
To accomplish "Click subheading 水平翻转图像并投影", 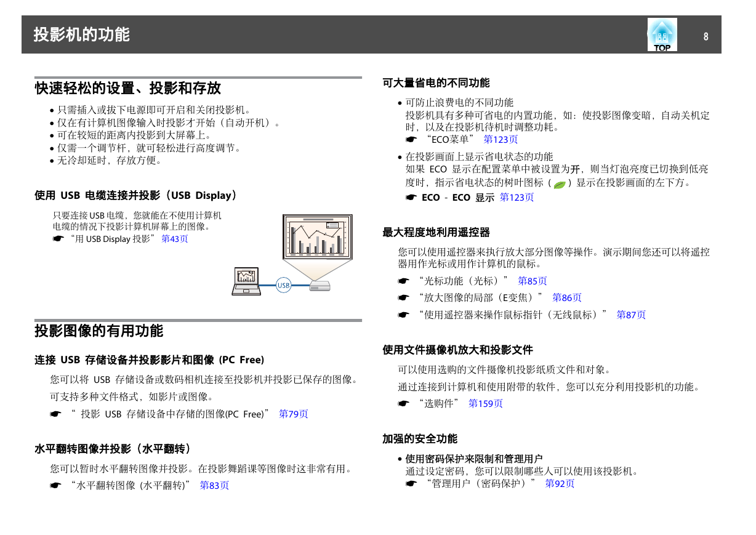I will pos(113,449).
